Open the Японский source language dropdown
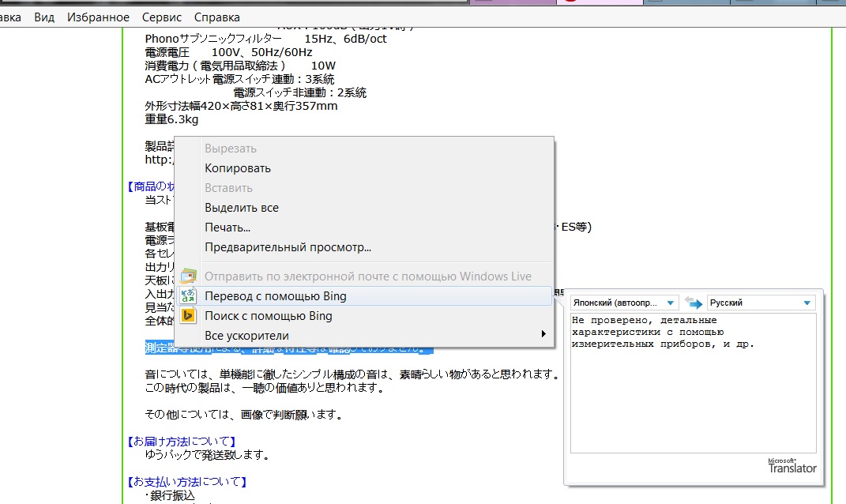 point(624,303)
